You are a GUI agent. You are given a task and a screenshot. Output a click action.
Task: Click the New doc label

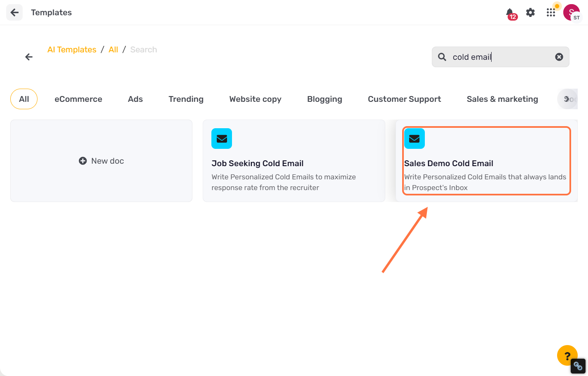point(108,161)
